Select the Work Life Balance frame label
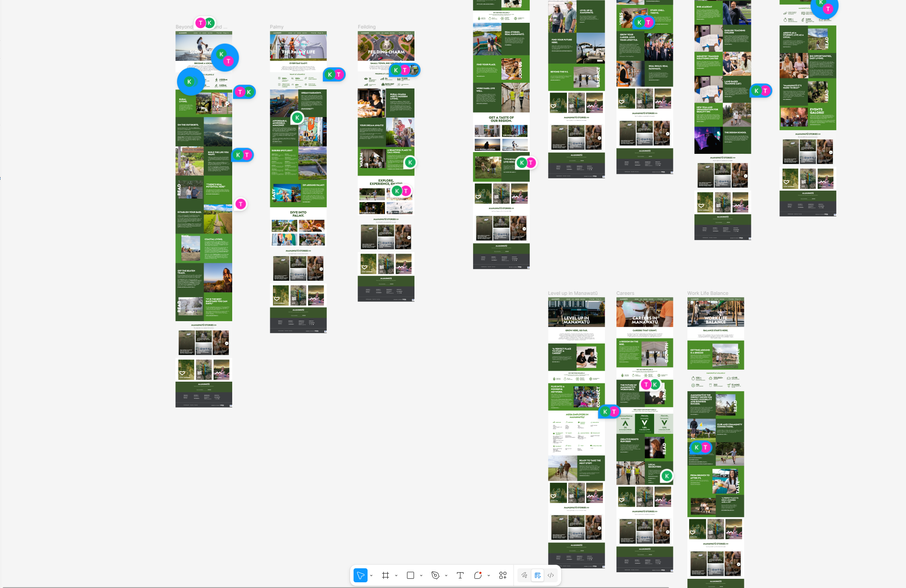 tap(708, 294)
